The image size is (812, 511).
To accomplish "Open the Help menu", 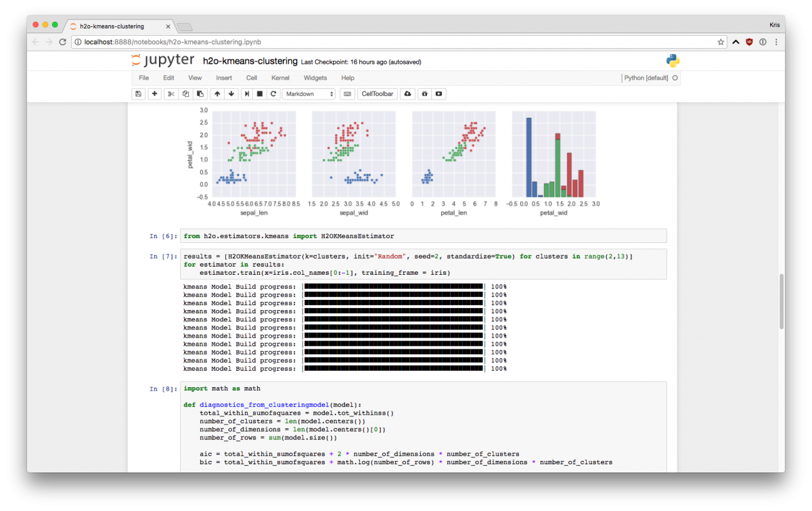I will [348, 78].
